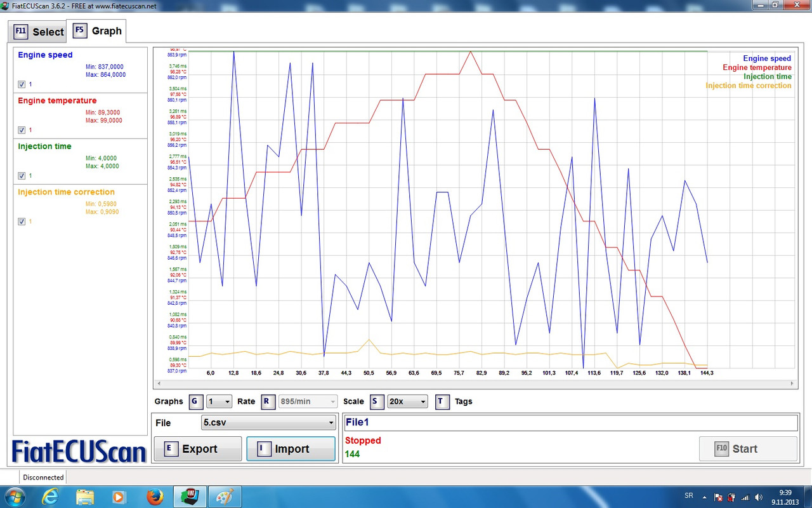The height and width of the screenshot is (508, 812).
Task: Click the FiatECUScan logo
Action: [80, 452]
